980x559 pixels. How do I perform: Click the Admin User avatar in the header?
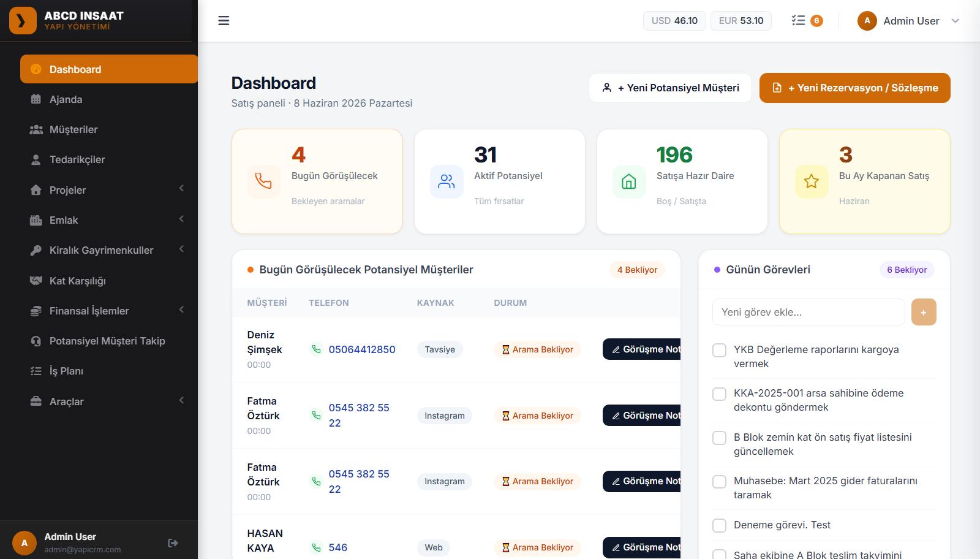click(x=867, y=21)
